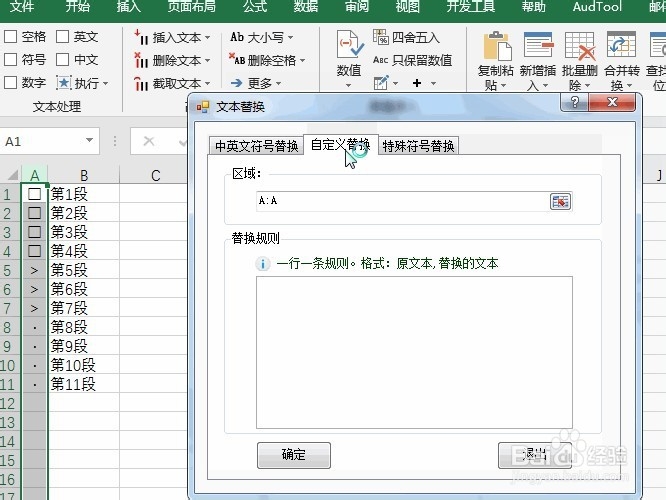Select row 5 header
The image size is (666, 500).
tap(9, 270)
